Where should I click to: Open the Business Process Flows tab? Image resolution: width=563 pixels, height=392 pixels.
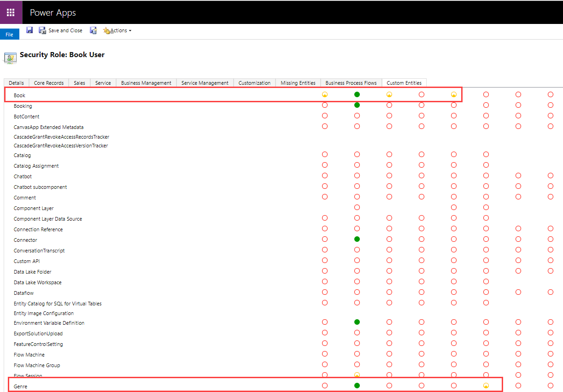(x=351, y=83)
